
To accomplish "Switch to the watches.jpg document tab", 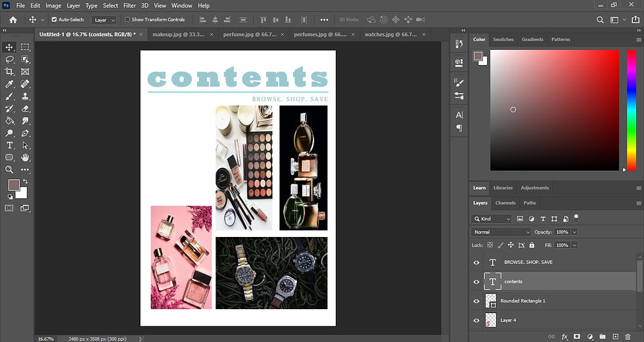I will click(x=390, y=34).
